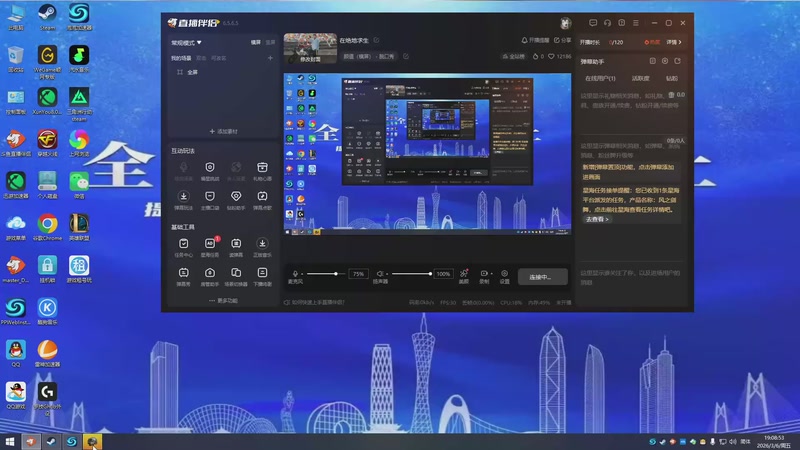The width and height of the screenshot is (800, 450).
Task: Switch to 竖屏 portrait mode
Action: tap(270, 42)
